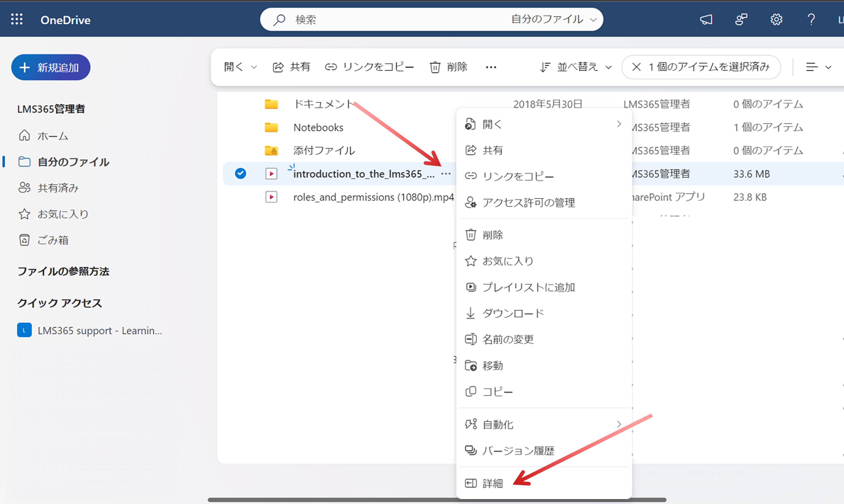This screenshot has height=504, width=844.
Task: Open the app launcher grid icon
Action: click(17, 19)
